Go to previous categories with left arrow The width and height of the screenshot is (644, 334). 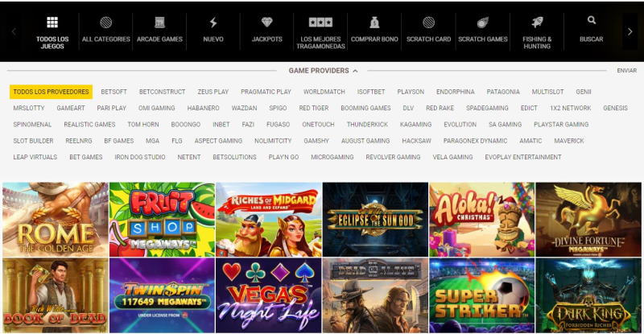[14, 31]
